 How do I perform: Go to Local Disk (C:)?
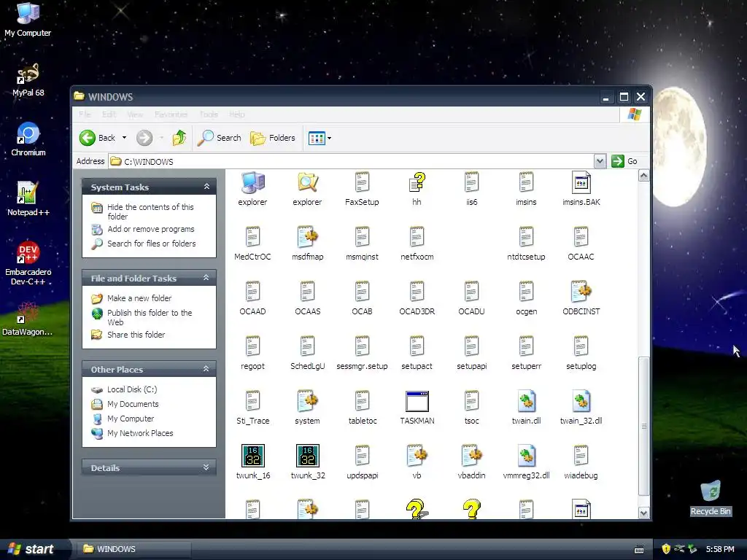click(132, 389)
